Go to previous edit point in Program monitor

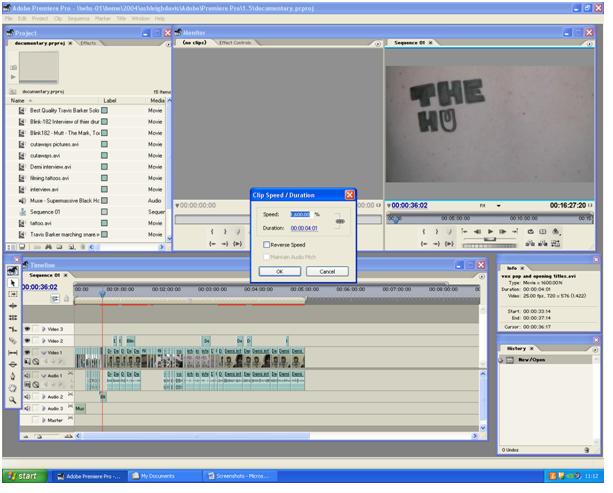464,231
